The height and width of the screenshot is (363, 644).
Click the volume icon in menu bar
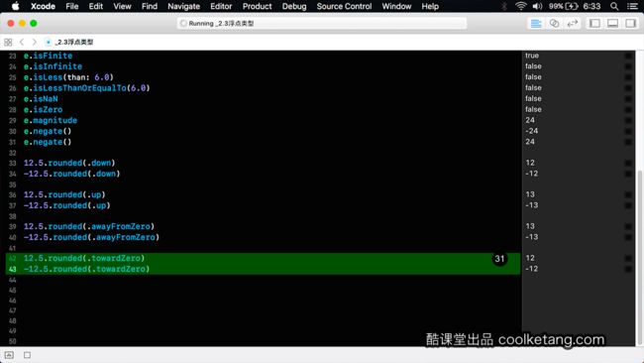click(x=537, y=6)
